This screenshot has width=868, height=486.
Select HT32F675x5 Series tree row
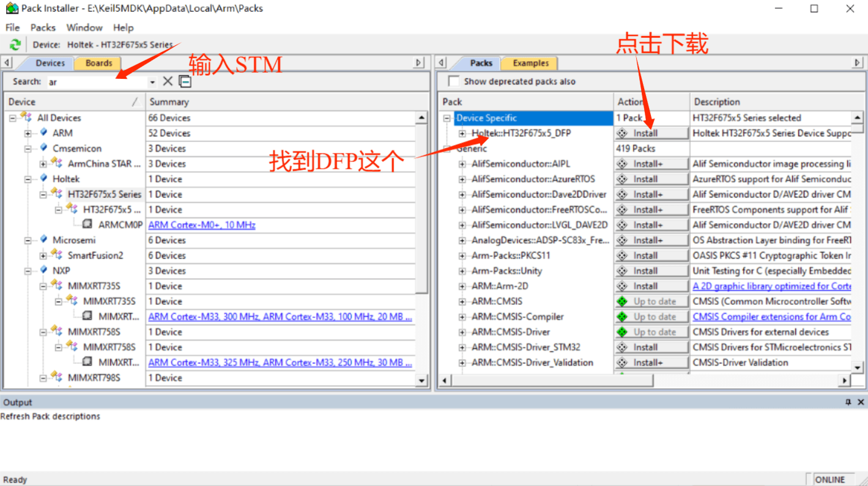(105, 194)
